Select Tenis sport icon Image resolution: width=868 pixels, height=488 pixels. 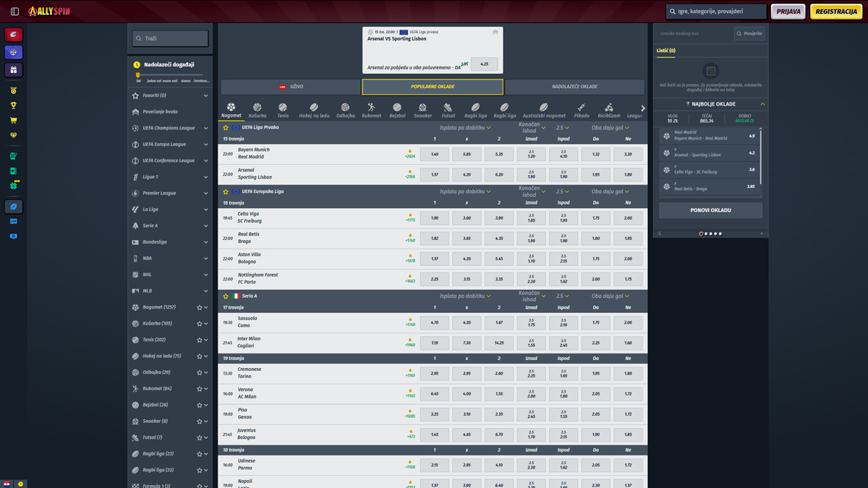[x=283, y=111]
